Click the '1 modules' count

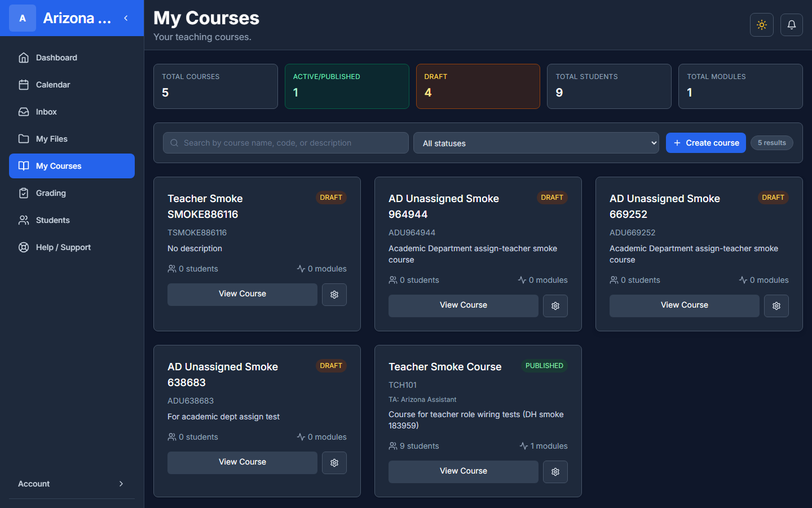(x=544, y=446)
